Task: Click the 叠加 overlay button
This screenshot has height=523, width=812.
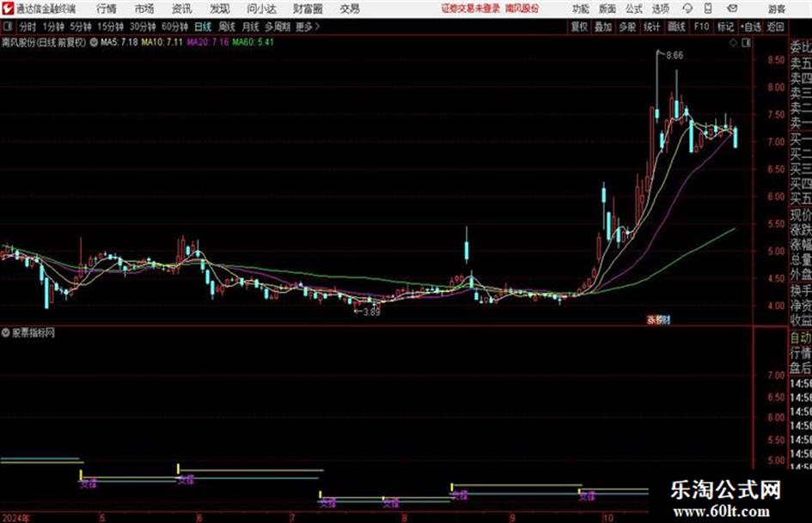Action: 603,27
